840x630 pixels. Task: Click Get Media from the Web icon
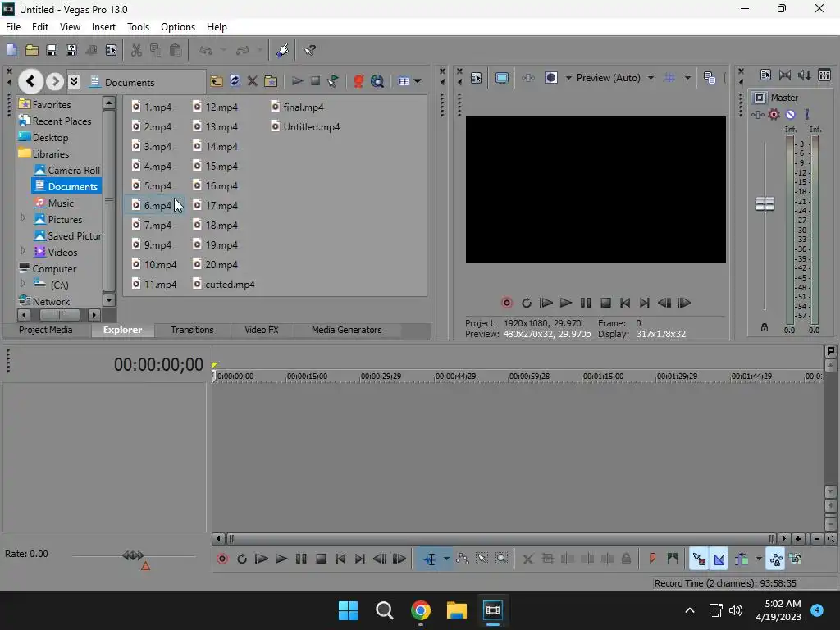tap(377, 81)
